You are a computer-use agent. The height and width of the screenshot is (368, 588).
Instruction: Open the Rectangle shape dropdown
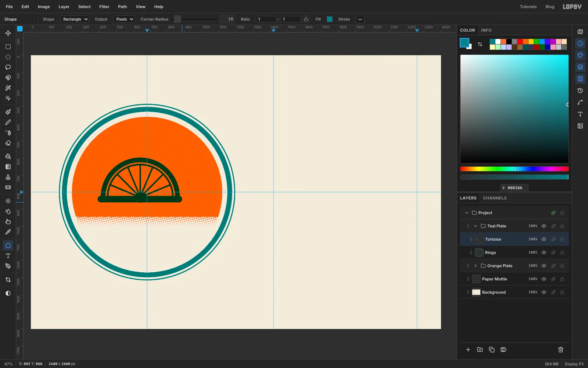tap(75, 19)
